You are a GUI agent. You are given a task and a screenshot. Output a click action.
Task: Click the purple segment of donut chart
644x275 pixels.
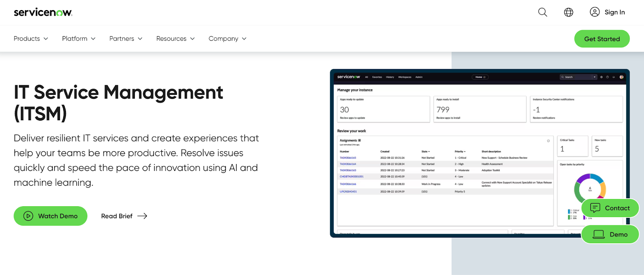tap(583, 177)
